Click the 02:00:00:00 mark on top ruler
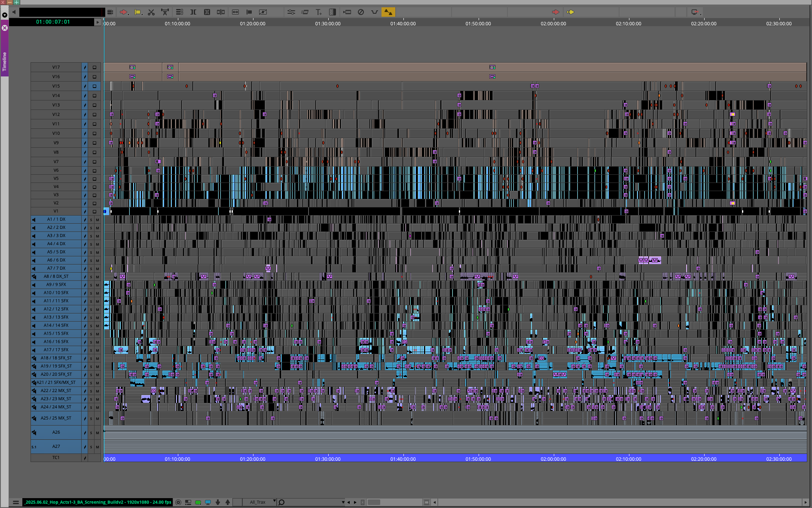 click(553, 24)
